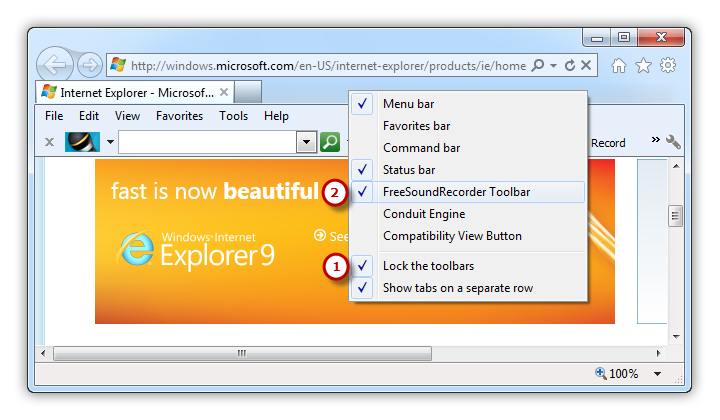Image resolution: width=720 pixels, height=420 pixels.
Task: Enable the Command bar option
Action: click(468, 148)
